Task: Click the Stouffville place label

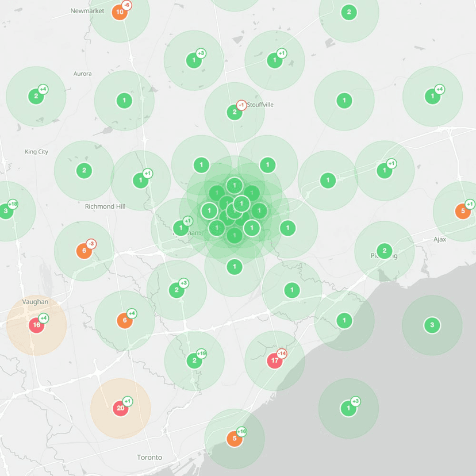Action: [x=259, y=105]
